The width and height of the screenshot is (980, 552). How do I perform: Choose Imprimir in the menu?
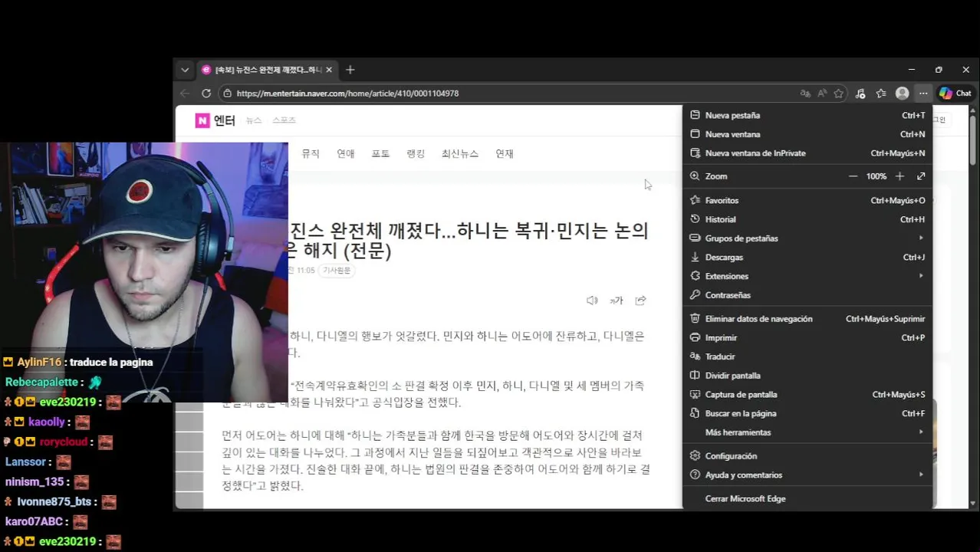click(x=807, y=337)
